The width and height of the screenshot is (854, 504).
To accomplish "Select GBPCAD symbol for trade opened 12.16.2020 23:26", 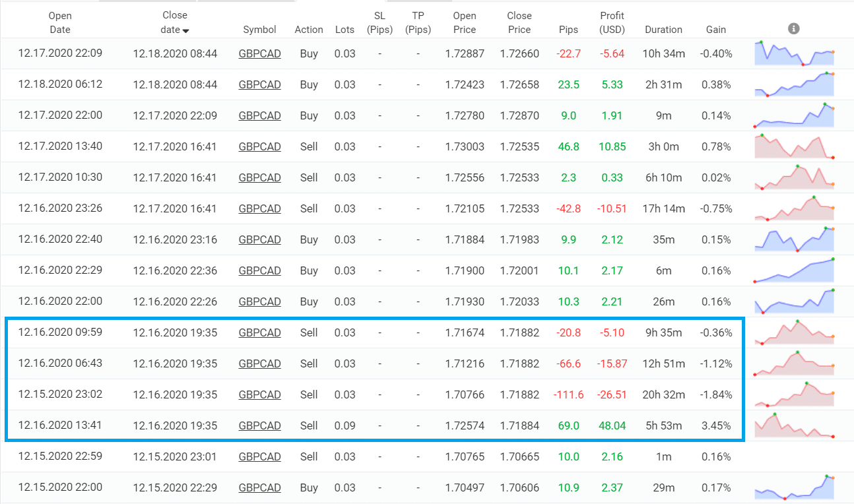I will point(259,209).
